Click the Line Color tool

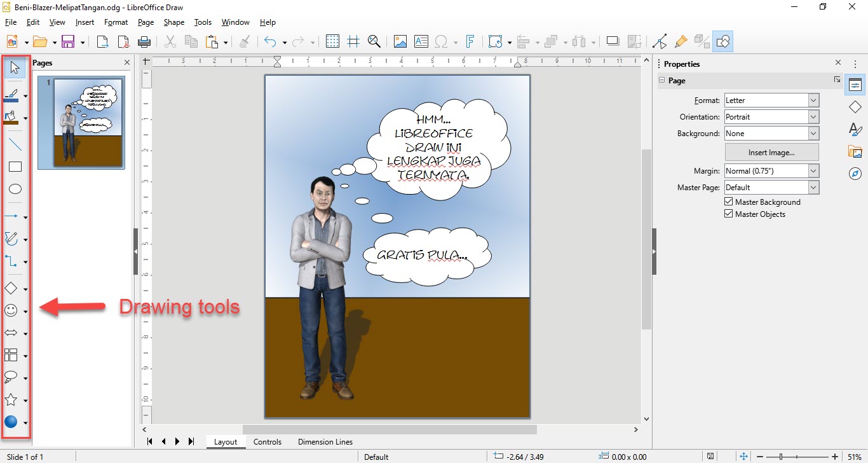(x=11, y=95)
